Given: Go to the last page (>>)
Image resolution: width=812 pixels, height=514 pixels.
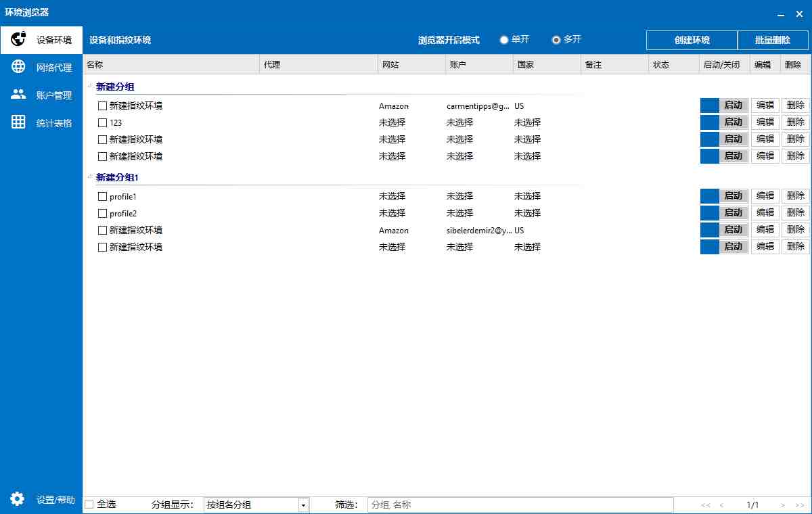Looking at the screenshot, I should [800, 505].
